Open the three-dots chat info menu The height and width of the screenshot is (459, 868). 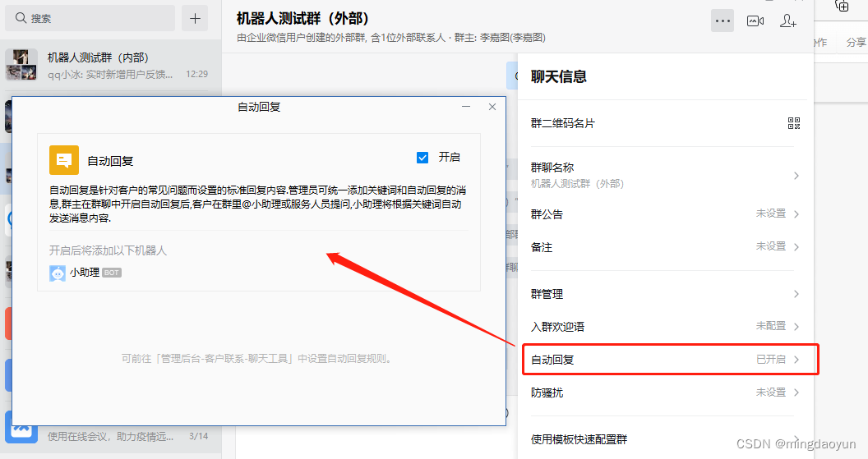click(723, 21)
